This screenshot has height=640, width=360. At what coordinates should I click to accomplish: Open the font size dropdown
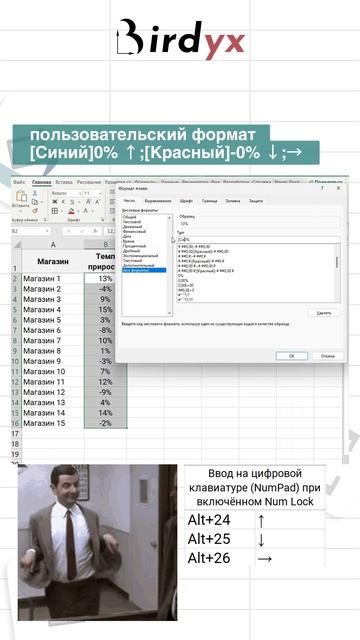coord(99,193)
